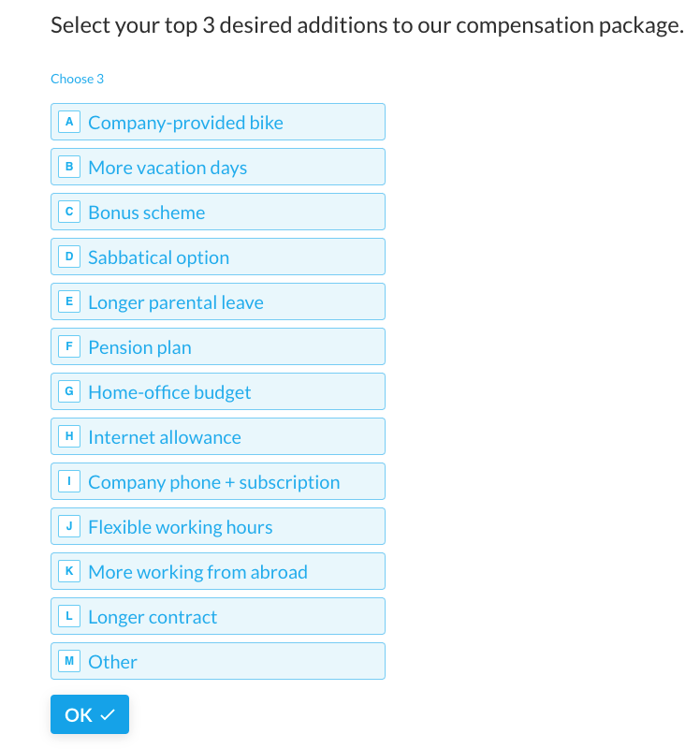This screenshot has width=700, height=749.
Task: Click the letter A key badge
Action: pyautogui.click(x=69, y=122)
